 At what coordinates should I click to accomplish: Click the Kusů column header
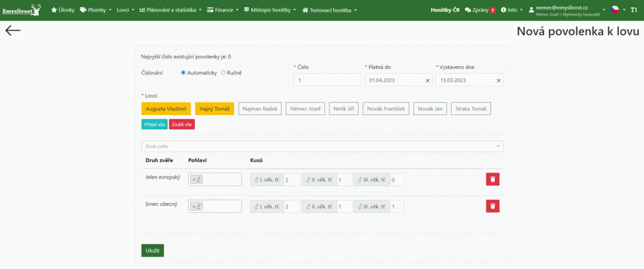[257, 160]
